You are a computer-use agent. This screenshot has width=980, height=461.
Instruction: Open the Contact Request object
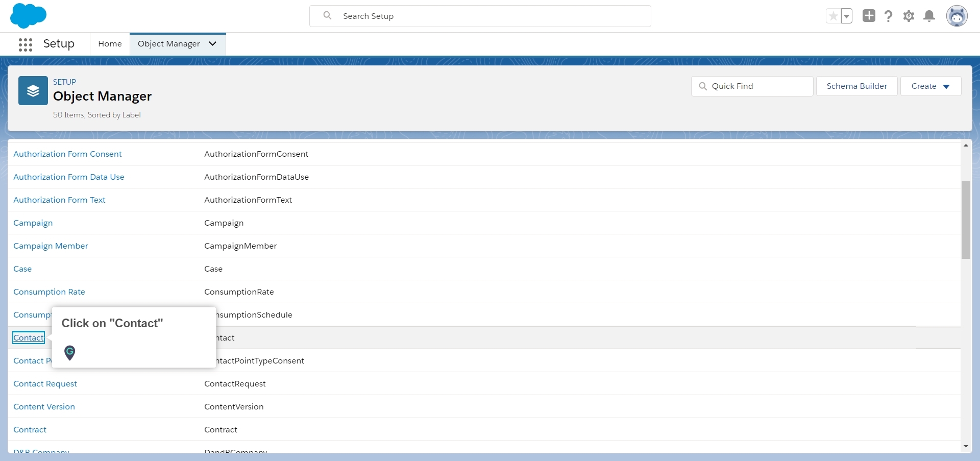coord(45,384)
